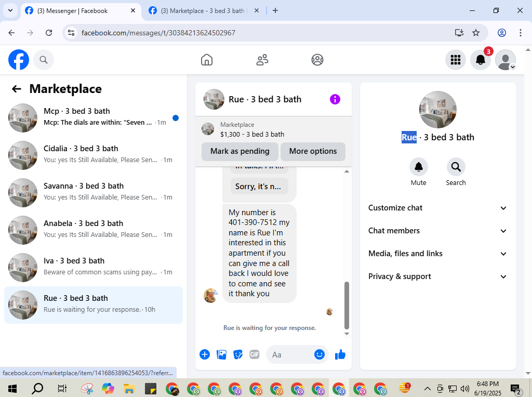The image size is (532, 397).
Task: Open the $1,300 - 3 bed 3 bath listing link
Action: pos(252,135)
